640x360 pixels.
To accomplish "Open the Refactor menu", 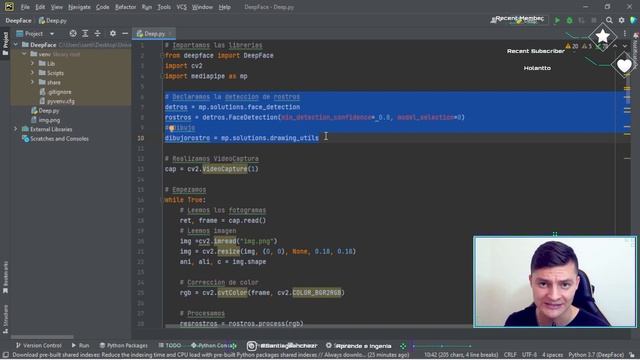I will point(125,7).
